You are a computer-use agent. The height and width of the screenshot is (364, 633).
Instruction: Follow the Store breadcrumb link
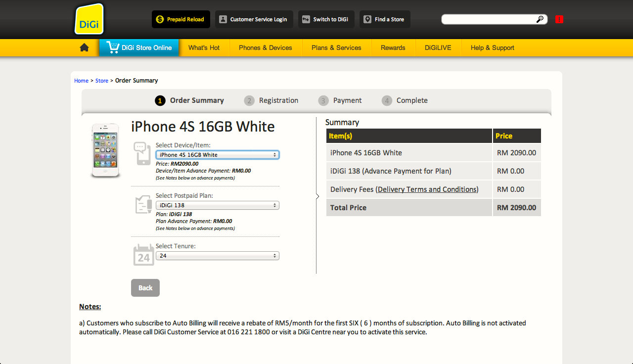click(x=102, y=81)
